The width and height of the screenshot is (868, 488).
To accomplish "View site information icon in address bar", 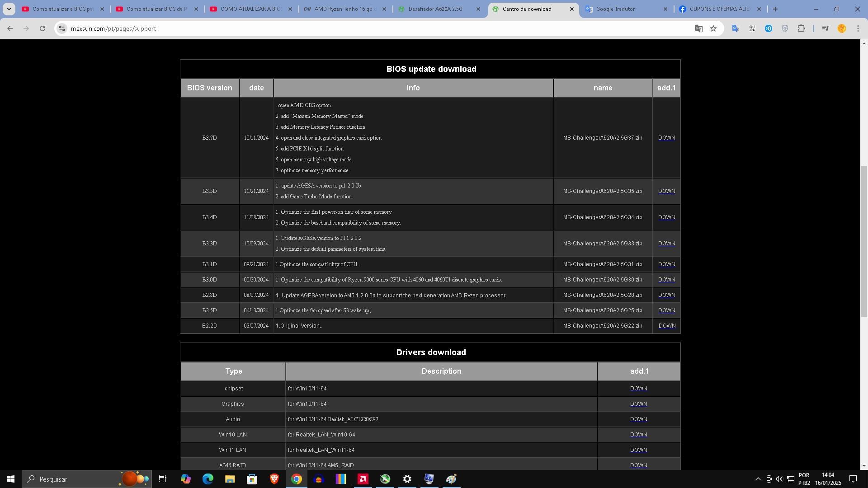I will (x=62, y=28).
